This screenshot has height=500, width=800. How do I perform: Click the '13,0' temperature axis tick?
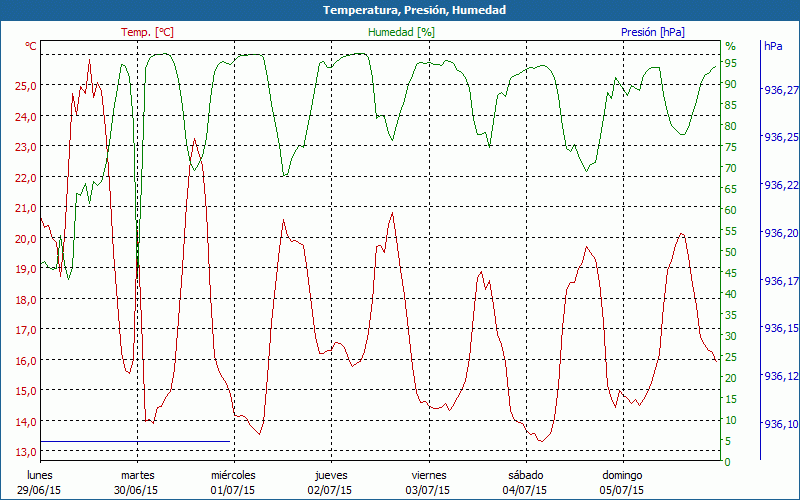(26, 452)
